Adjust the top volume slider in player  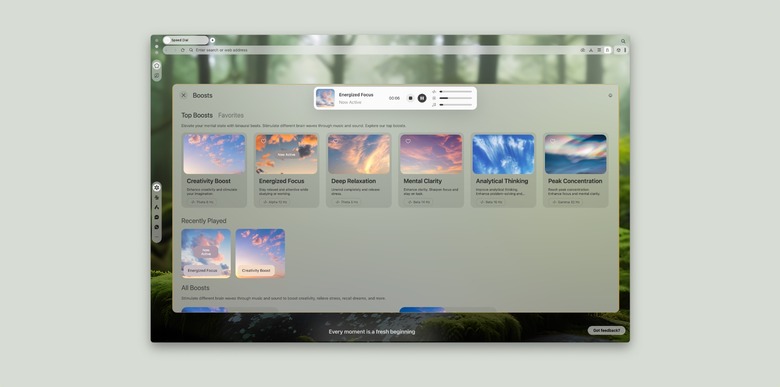[456, 92]
